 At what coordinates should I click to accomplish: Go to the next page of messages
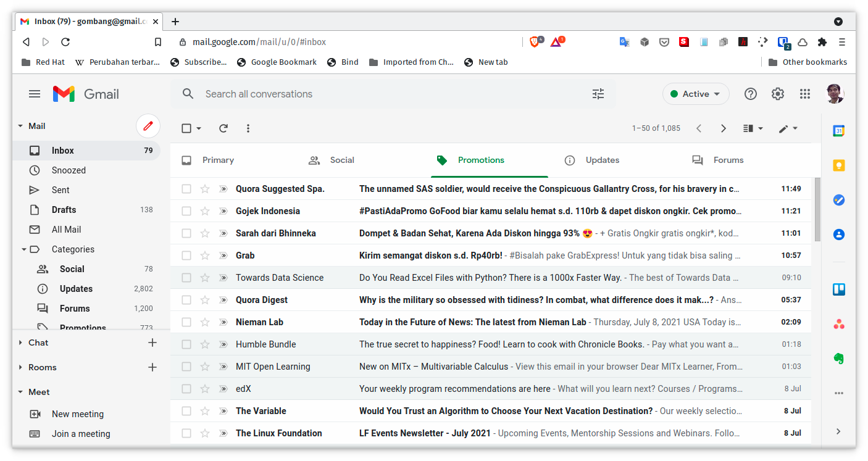724,128
